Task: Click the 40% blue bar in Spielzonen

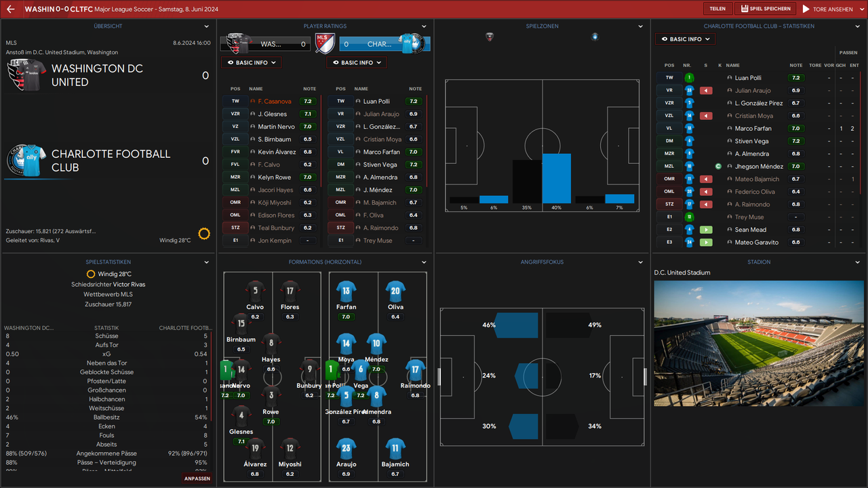Action: pyautogui.click(x=557, y=178)
